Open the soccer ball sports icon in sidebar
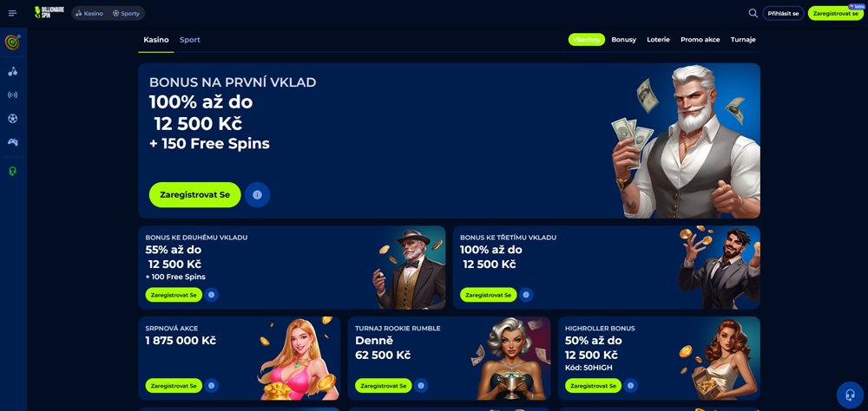Screen dimensions: 868x411 click(x=13, y=119)
